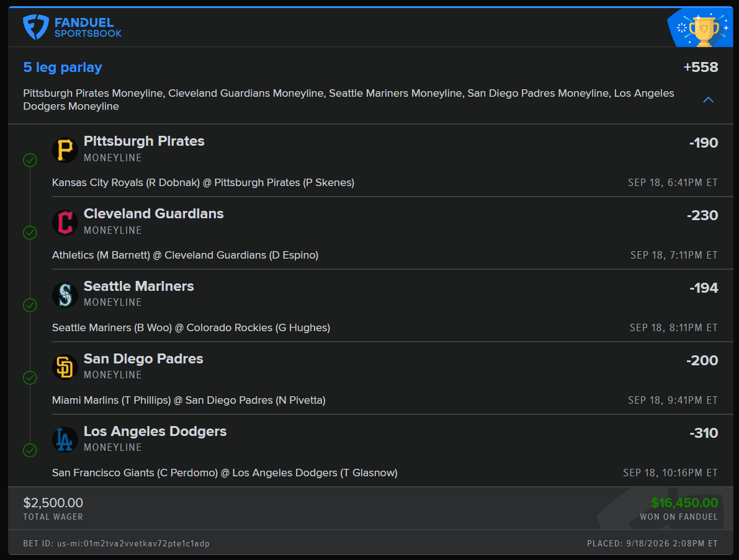Click the Guardians odds '-230'
Viewport: 739px width, 560px height.
point(702,215)
